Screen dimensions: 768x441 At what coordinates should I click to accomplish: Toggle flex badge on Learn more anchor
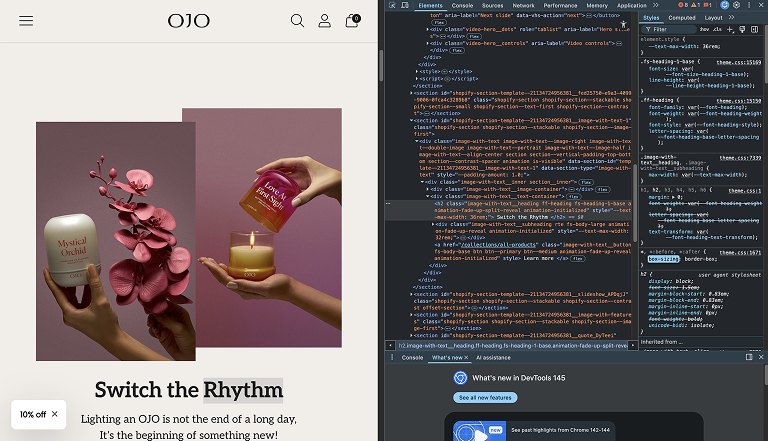(577, 258)
